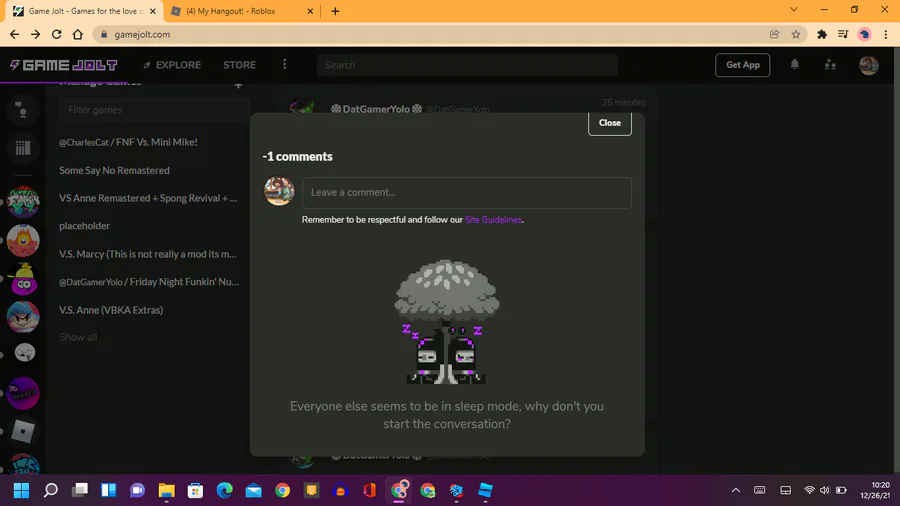Open Windows taskbar search
This screenshot has height=506, width=900.
(51, 491)
